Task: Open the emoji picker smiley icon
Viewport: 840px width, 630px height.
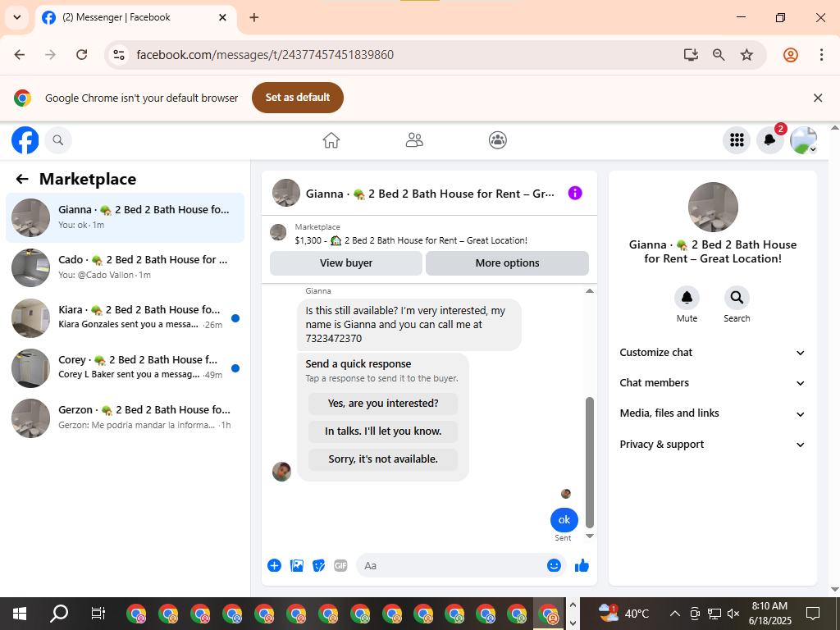Action: 554,565
